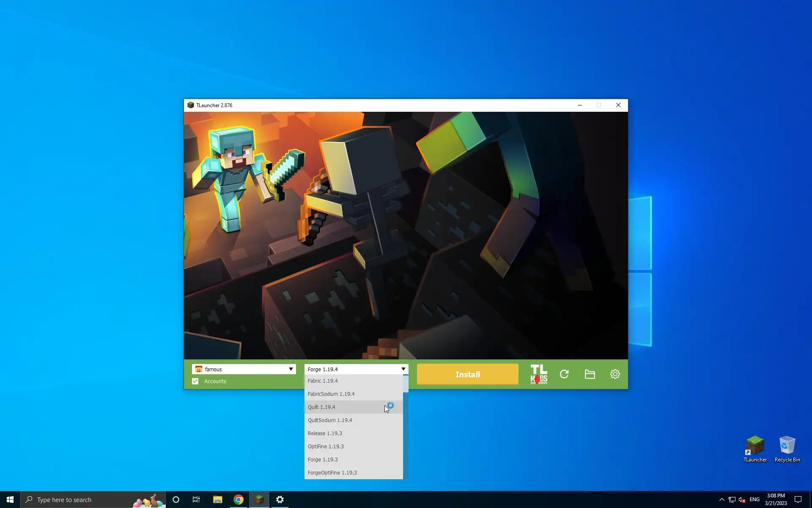This screenshot has height=508, width=812.
Task: Collapse the Forge 1.19.4 version dropdown
Action: 403,369
